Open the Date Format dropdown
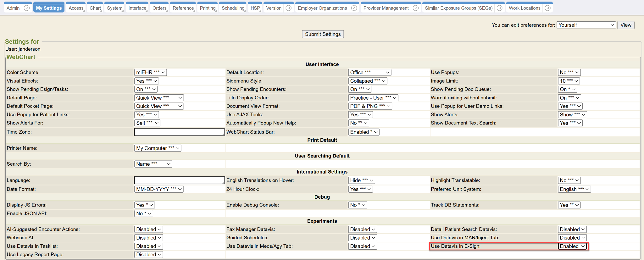The width and height of the screenshot is (644, 260). tap(159, 189)
